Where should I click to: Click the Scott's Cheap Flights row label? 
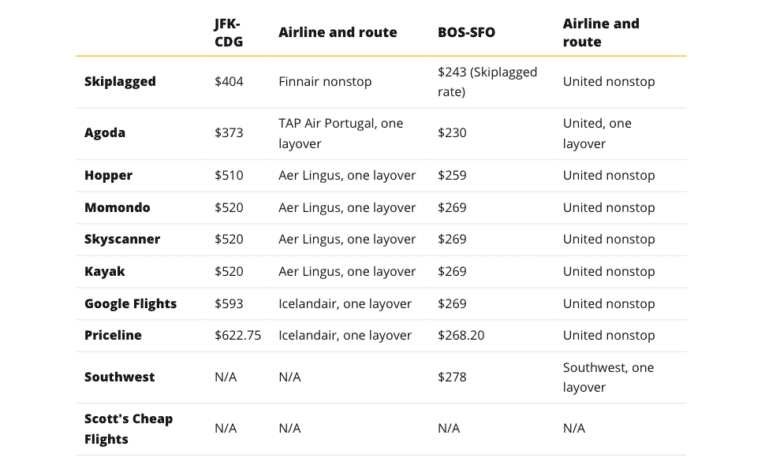(128, 429)
